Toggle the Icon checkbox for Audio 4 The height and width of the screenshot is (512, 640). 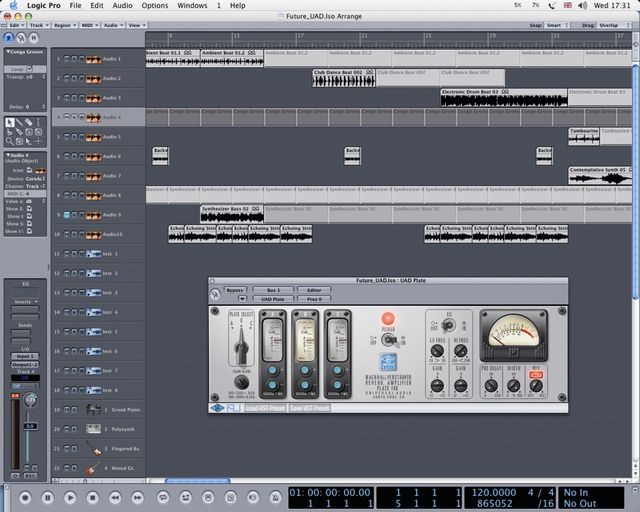point(29,170)
